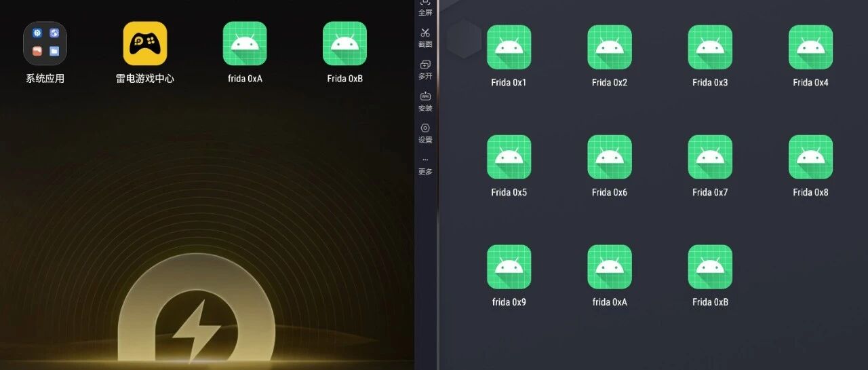Launch Frida 0x8 app
The image size is (868, 370).
pyautogui.click(x=810, y=157)
